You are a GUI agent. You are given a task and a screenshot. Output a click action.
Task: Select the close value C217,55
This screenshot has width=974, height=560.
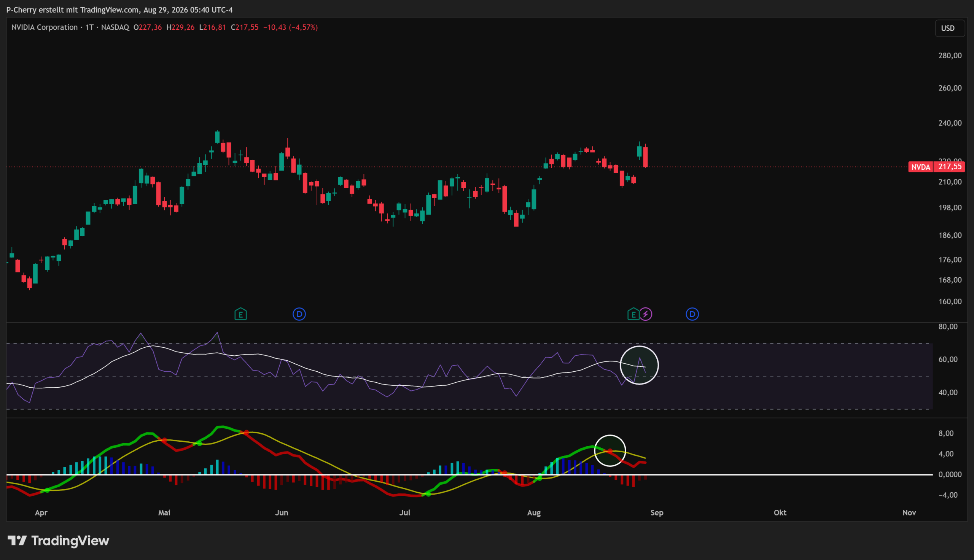tap(245, 27)
